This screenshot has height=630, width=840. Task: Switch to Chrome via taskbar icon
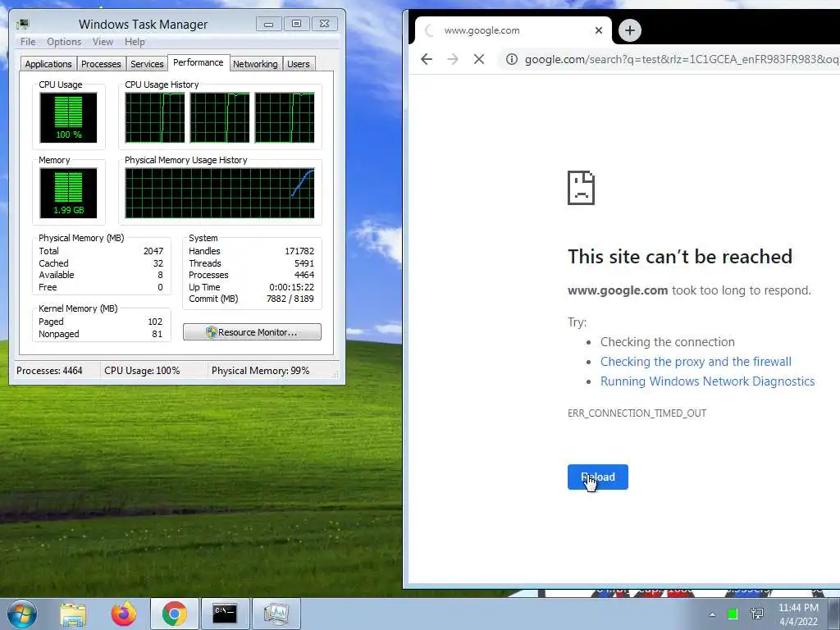tap(174, 614)
